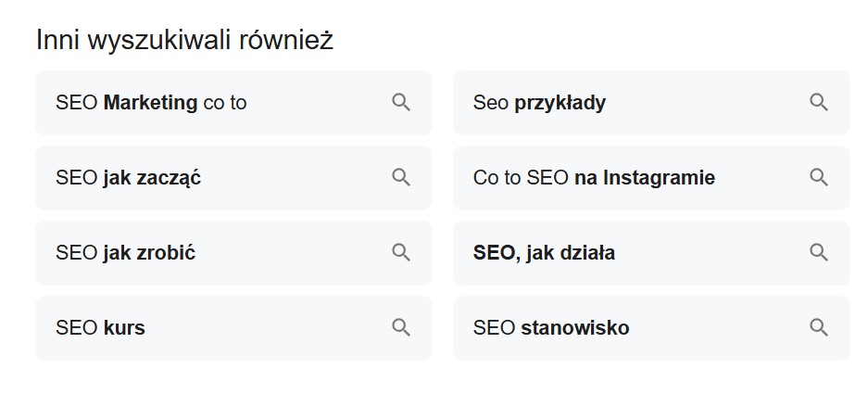Hit the magnifier icon for SEO jak zrobić
The width and height of the screenshot is (868, 394).
tap(401, 252)
